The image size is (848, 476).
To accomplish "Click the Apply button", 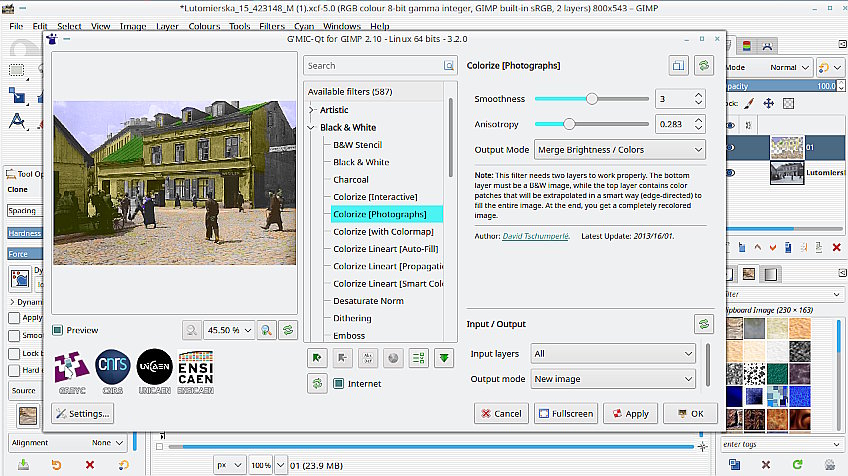I will pos(628,413).
